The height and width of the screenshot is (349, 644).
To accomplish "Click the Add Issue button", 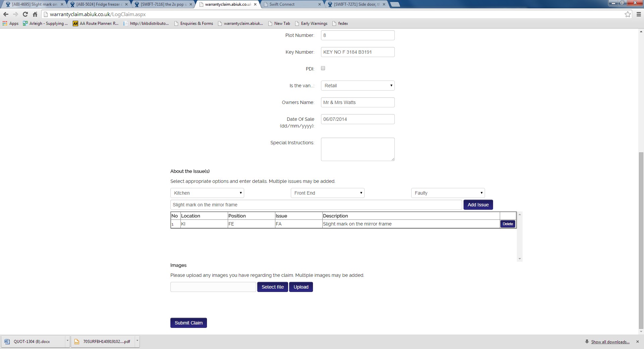I will click(x=478, y=205).
